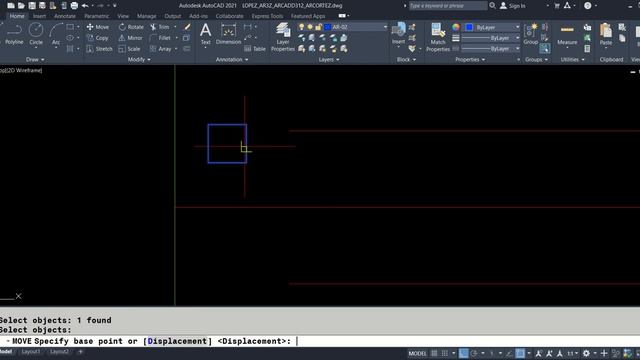Select the Text annotation tool
This screenshot has height=360, width=640.
click(x=206, y=33)
